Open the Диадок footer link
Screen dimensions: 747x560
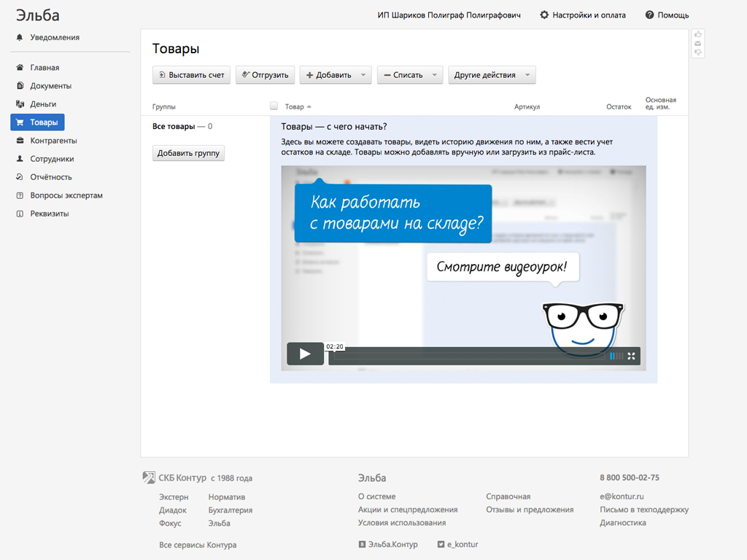click(x=172, y=510)
